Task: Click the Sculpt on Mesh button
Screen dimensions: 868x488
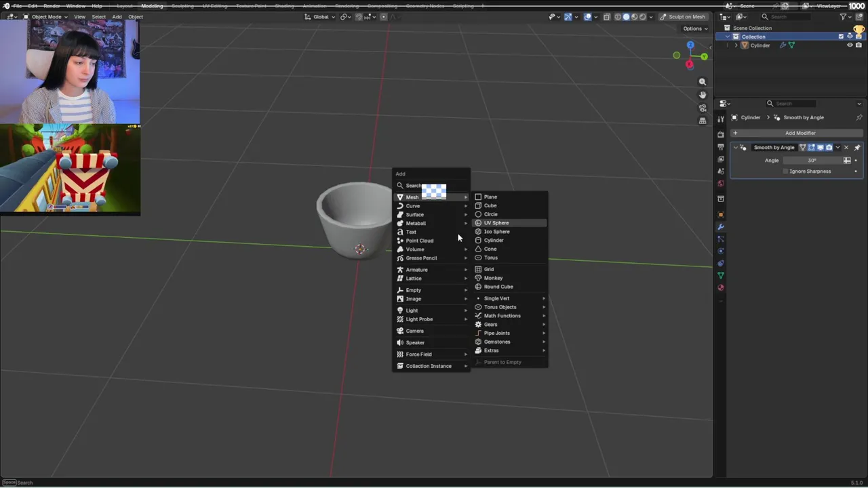Action: [x=684, y=17]
